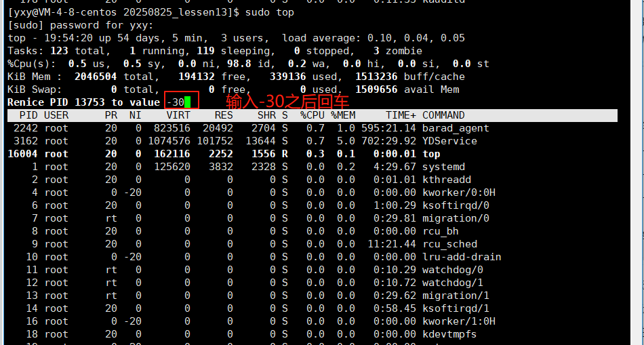Click the RES column header
The image size is (644, 345).
click(224, 115)
